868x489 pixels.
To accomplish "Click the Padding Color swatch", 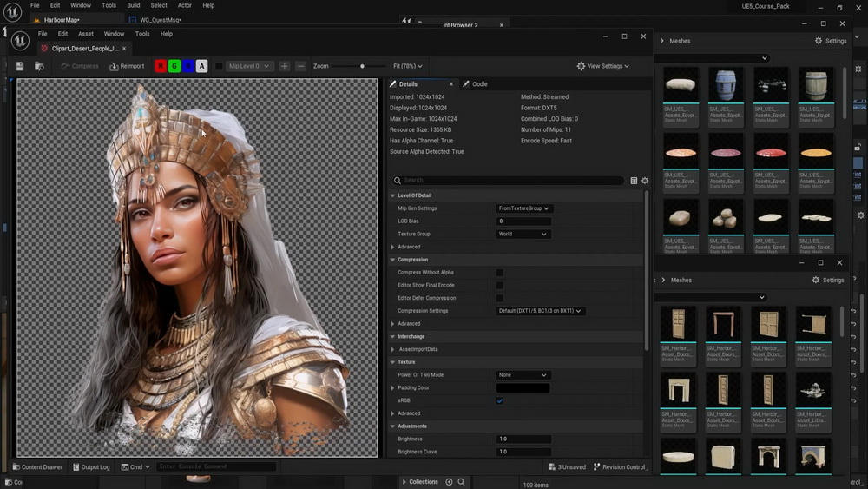I will 523,387.
